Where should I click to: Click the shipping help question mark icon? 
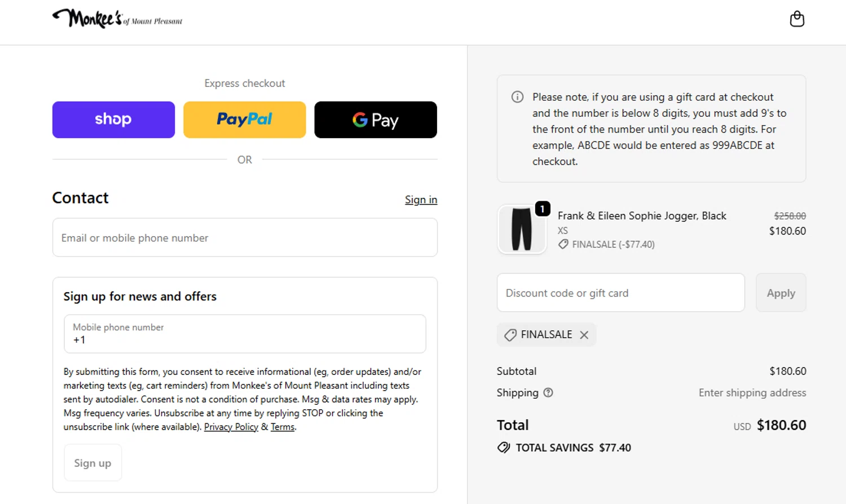pyautogui.click(x=548, y=393)
